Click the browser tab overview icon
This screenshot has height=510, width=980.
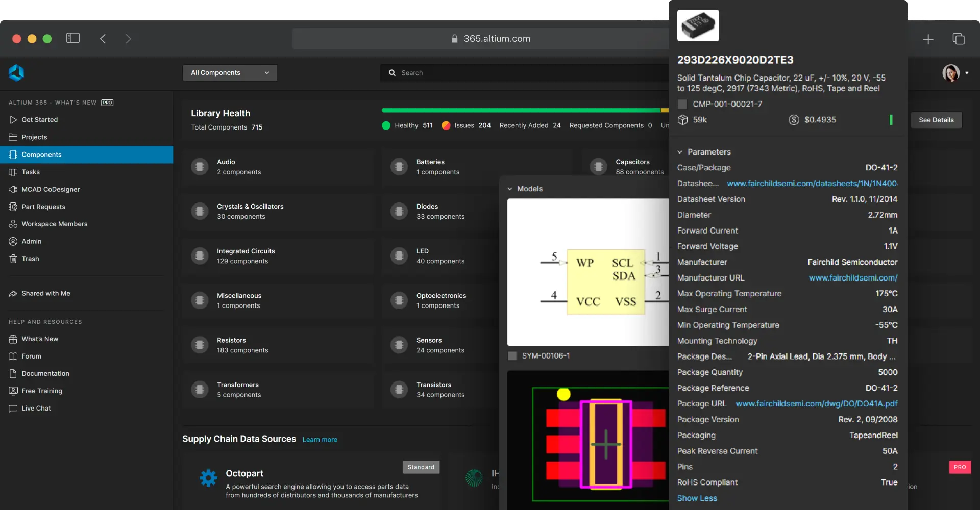958,39
